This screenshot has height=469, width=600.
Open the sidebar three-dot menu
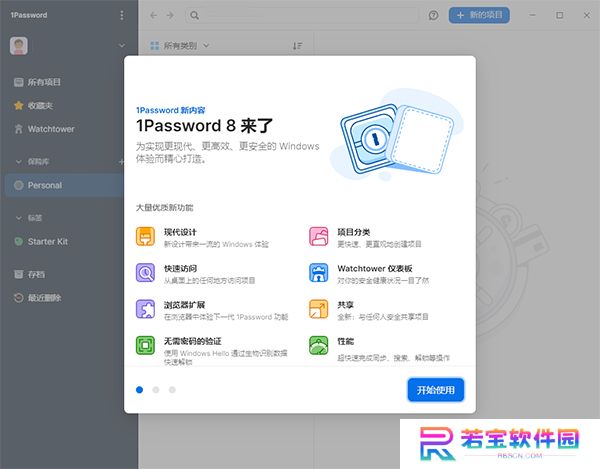(x=122, y=15)
